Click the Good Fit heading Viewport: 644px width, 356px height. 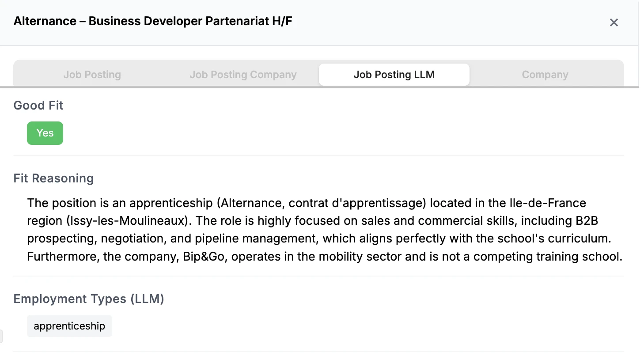pos(38,106)
